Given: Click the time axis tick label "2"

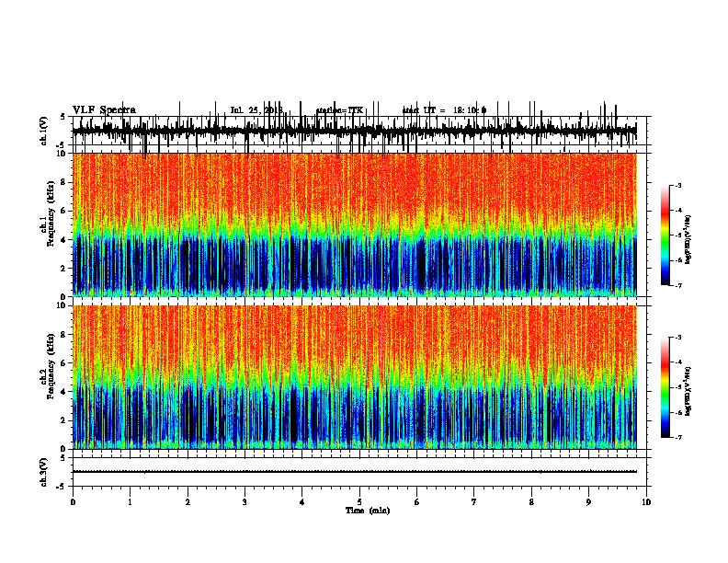Looking at the screenshot, I should point(188,502).
